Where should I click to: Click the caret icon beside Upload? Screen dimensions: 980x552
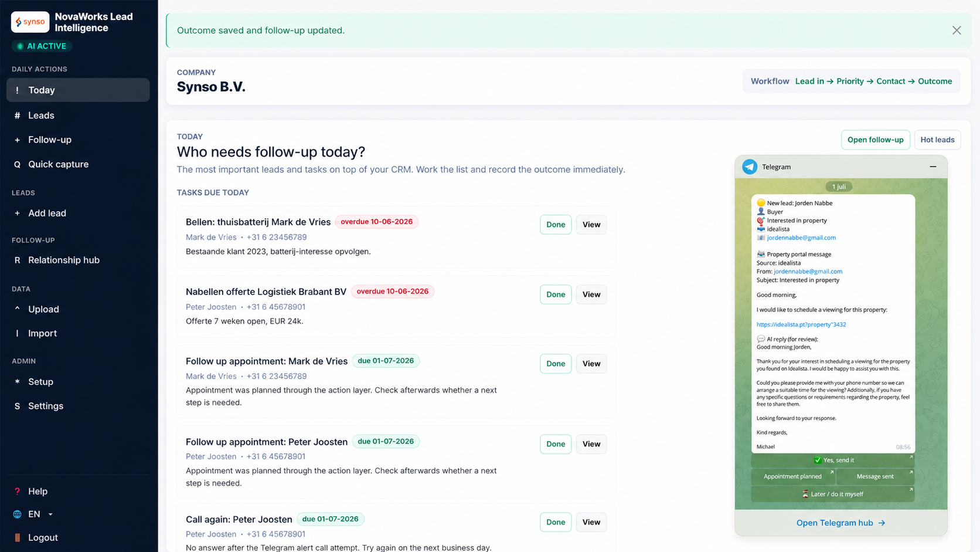click(17, 309)
